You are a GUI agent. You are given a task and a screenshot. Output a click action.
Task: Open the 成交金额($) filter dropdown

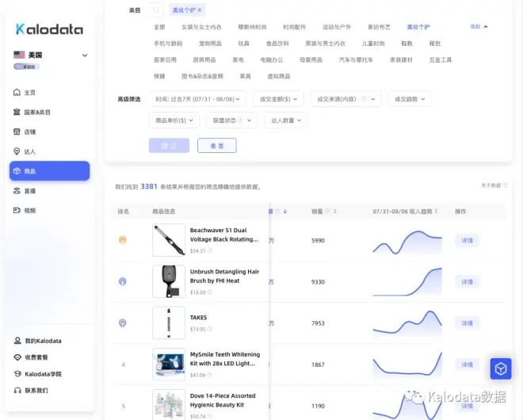pyautogui.click(x=277, y=99)
